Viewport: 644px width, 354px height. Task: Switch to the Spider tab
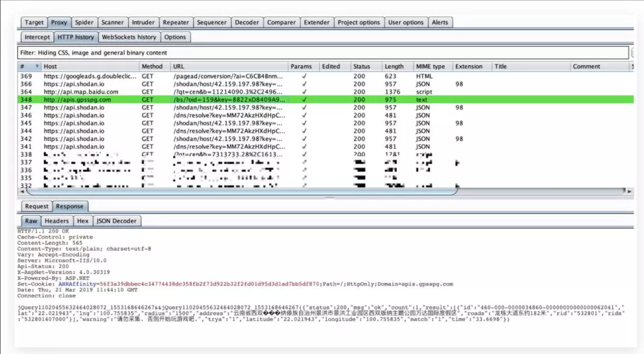(84, 22)
